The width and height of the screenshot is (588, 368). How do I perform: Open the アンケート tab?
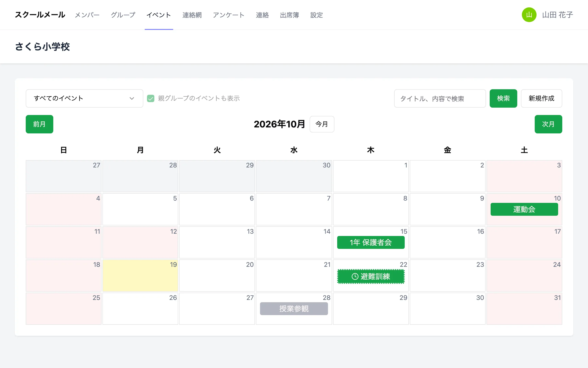pyautogui.click(x=229, y=15)
